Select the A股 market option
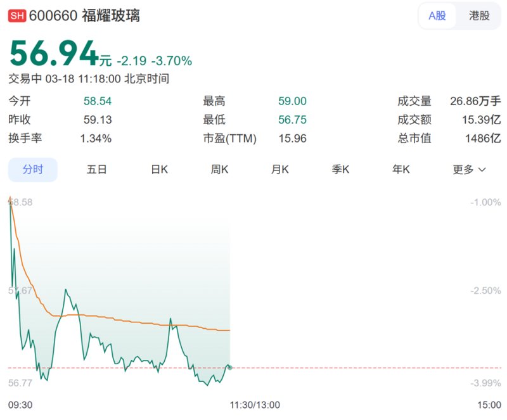The width and height of the screenshot is (507, 420). pyautogui.click(x=438, y=16)
